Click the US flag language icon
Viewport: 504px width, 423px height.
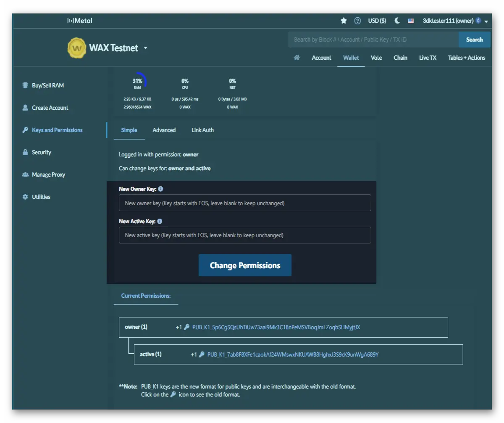(x=411, y=21)
